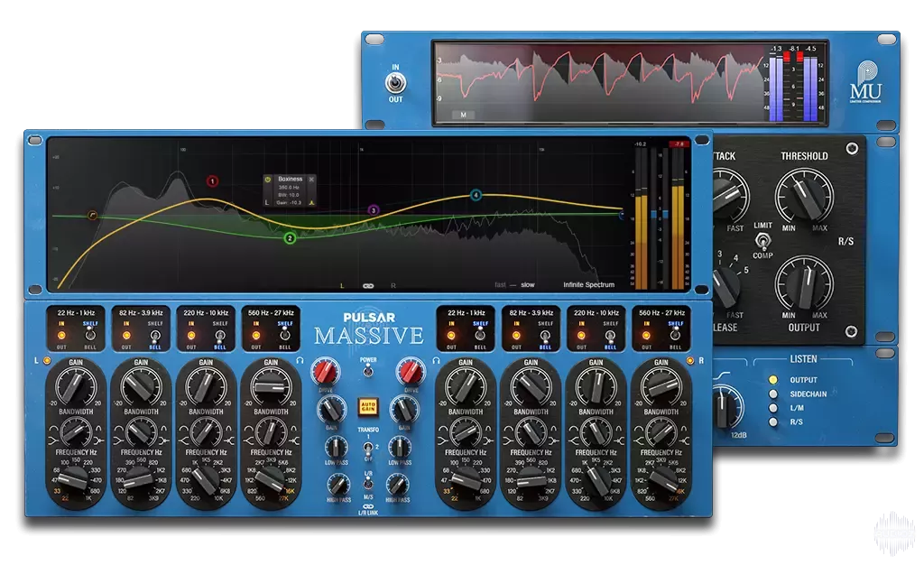Toggle the L/R LINK chain icon
Screen dimensions: 924x565
[368, 506]
